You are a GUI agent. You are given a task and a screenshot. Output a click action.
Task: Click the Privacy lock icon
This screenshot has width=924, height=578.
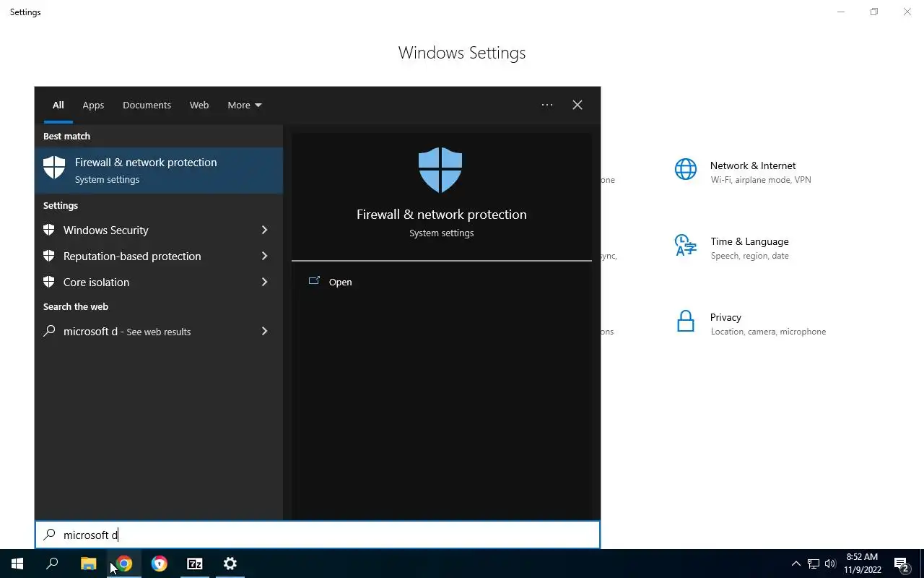(686, 322)
